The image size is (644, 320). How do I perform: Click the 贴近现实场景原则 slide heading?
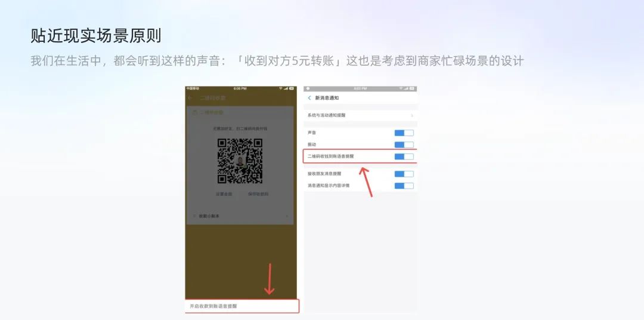(95, 36)
